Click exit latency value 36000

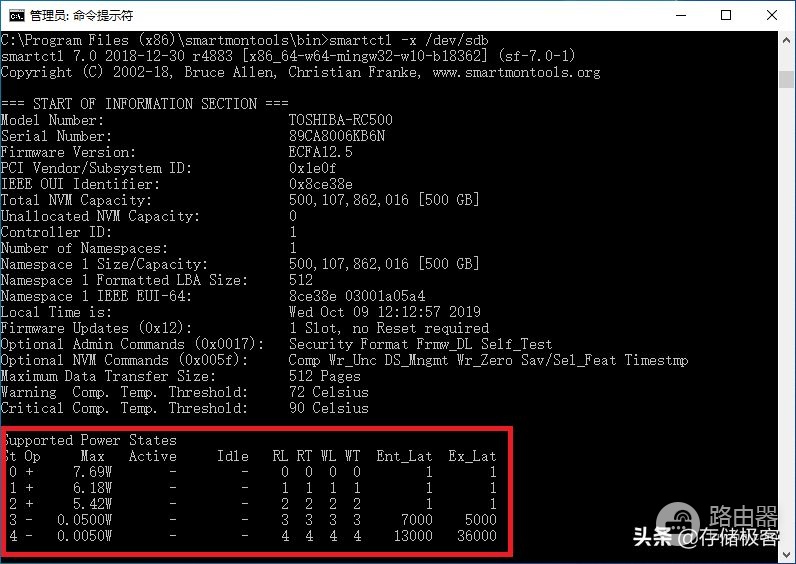tap(477, 536)
